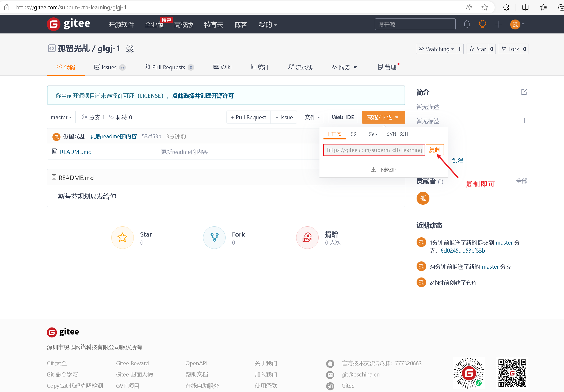Click the plus icon in the header
This screenshot has height=392, width=564.
tap(498, 24)
